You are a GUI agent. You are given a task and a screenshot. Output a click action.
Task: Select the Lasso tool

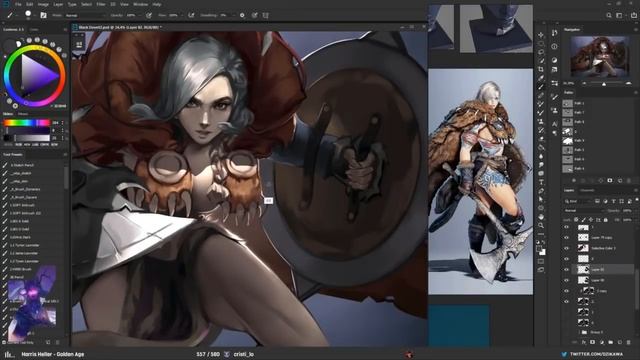tap(541, 52)
